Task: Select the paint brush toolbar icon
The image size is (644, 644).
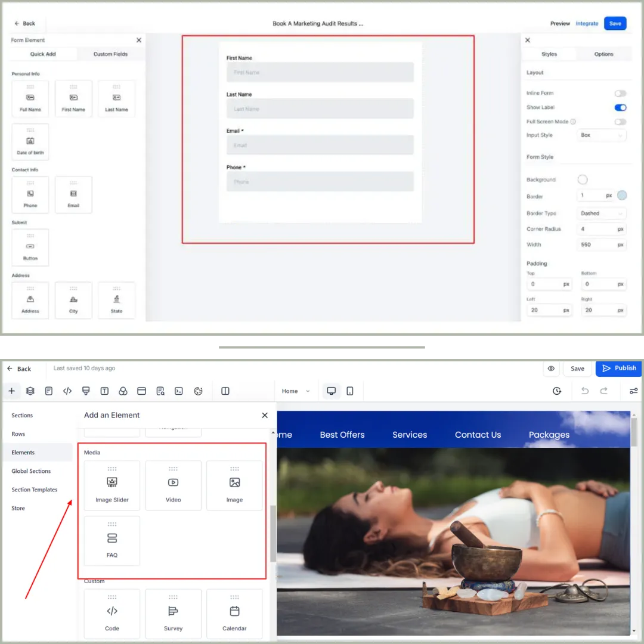Action: tap(86, 391)
